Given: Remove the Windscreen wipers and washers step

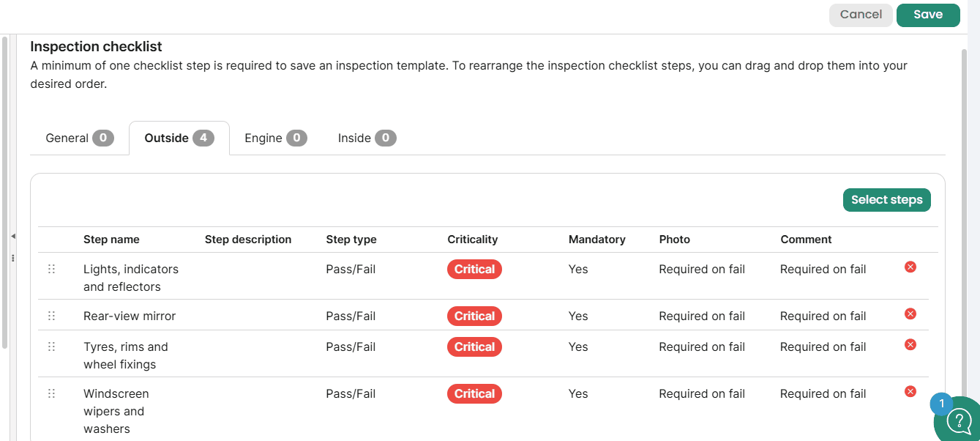Looking at the screenshot, I should point(910,391).
